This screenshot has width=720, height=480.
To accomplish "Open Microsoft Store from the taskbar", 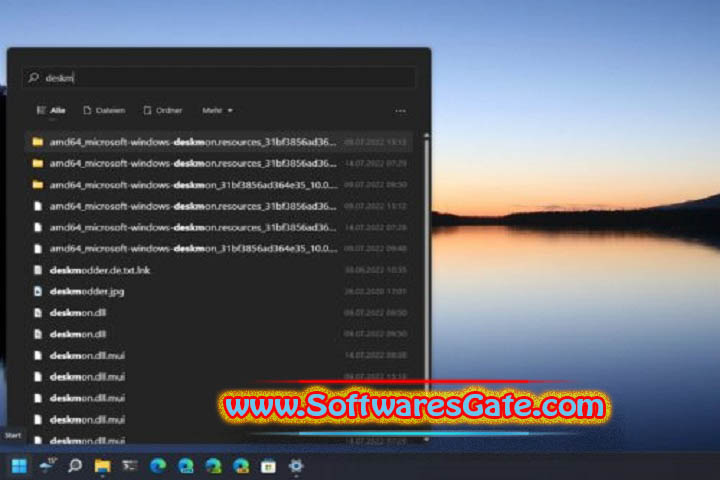I will [x=268, y=466].
